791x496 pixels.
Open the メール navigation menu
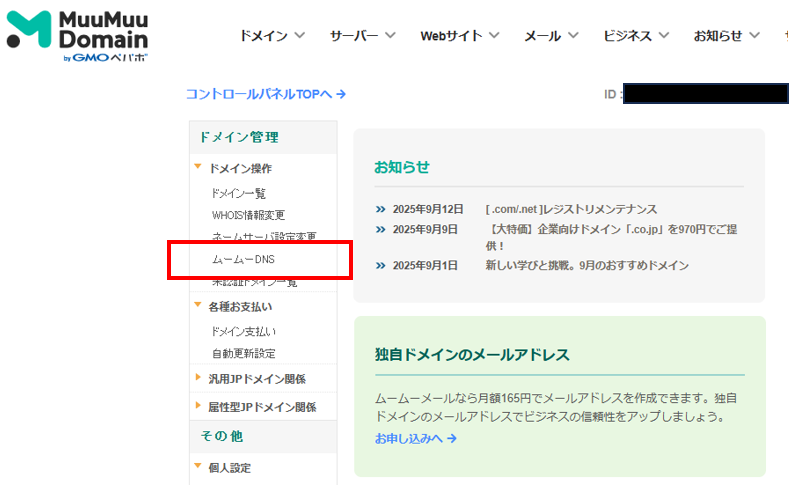coord(551,36)
